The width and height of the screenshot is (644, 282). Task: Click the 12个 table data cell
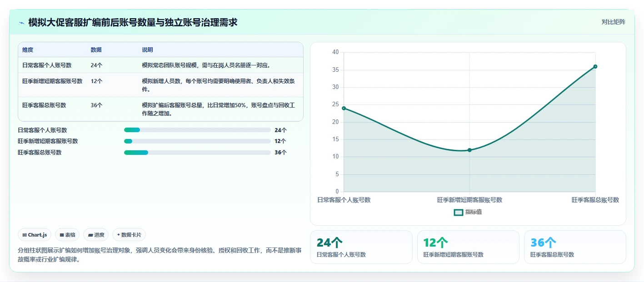(96, 81)
